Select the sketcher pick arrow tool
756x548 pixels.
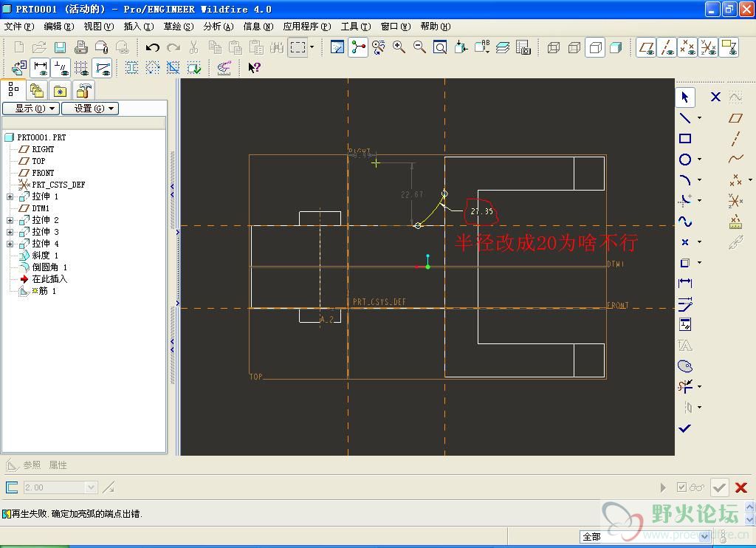(x=685, y=97)
